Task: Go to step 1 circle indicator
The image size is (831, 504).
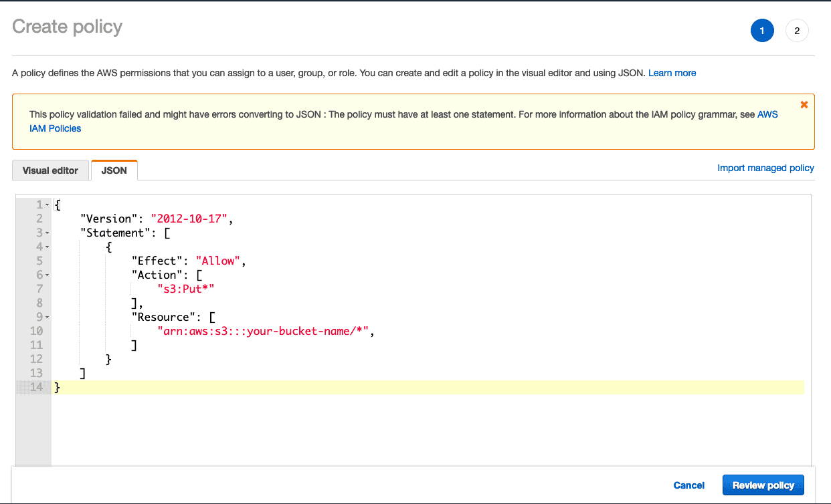Action: [x=761, y=31]
